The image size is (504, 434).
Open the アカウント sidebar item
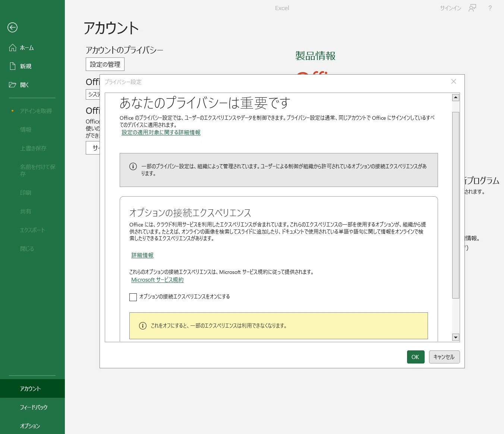click(x=32, y=388)
